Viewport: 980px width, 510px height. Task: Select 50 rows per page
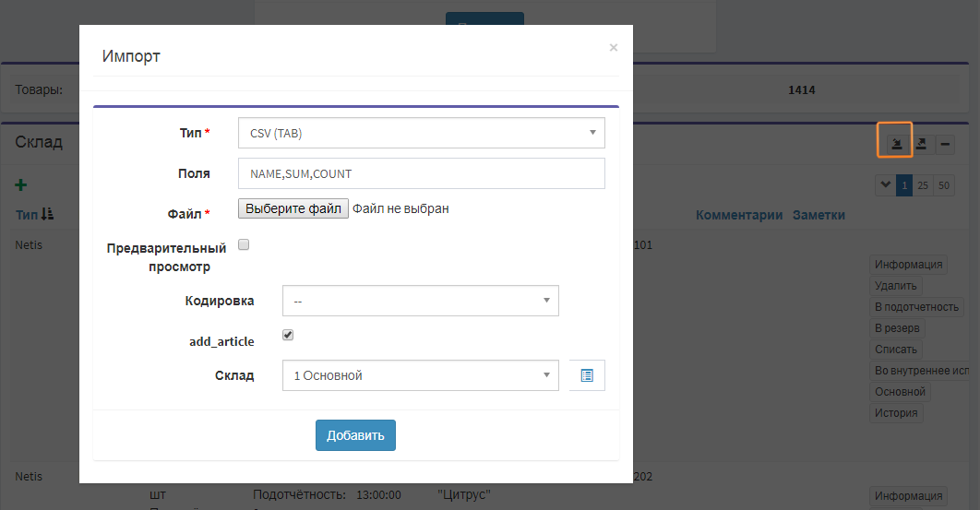(943, 185)
